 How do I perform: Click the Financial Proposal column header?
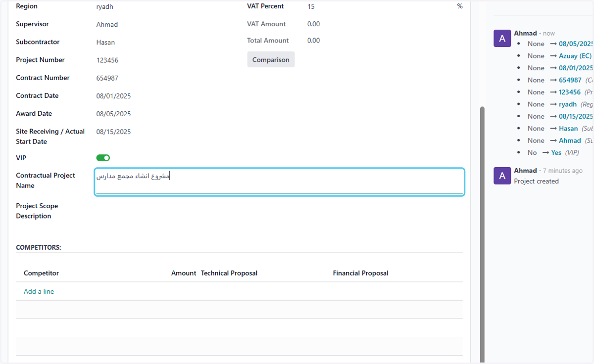coord(360,273)
